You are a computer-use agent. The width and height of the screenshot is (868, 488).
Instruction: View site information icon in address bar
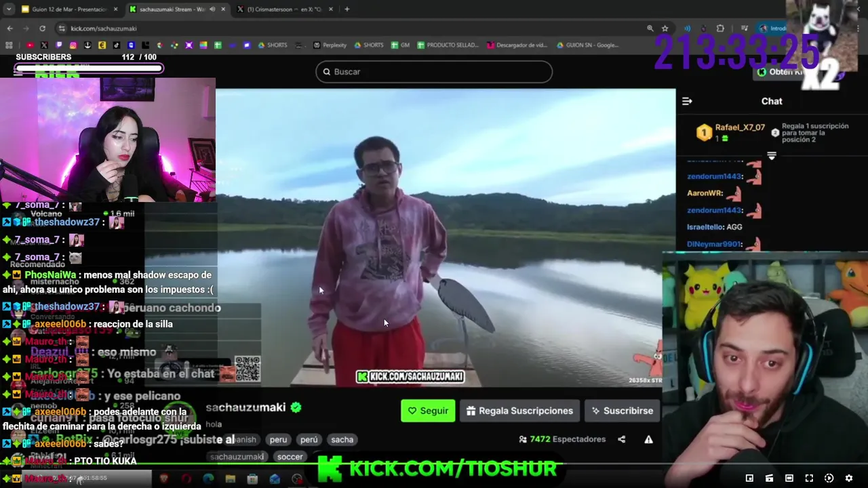coord(62,28)
